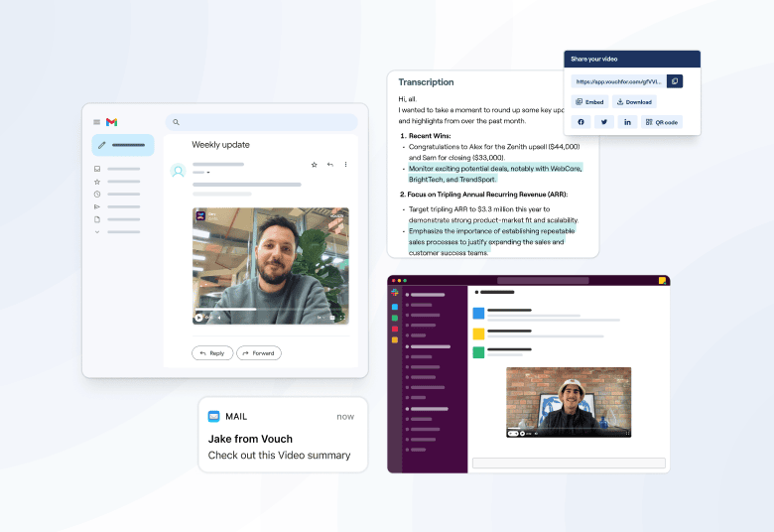Open Snoozed clock icon in Gmail sidebar
The width and height of the screenshot is (774, 532).
97,195
